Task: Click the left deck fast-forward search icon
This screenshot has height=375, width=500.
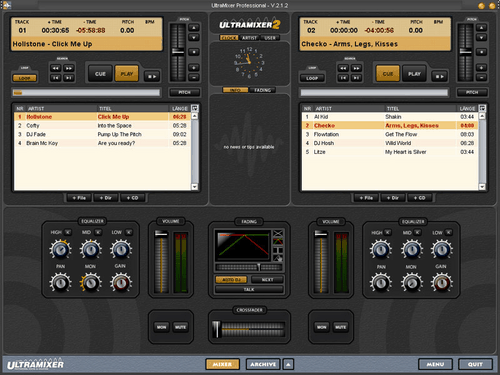Action: click(x=69, y=68)
